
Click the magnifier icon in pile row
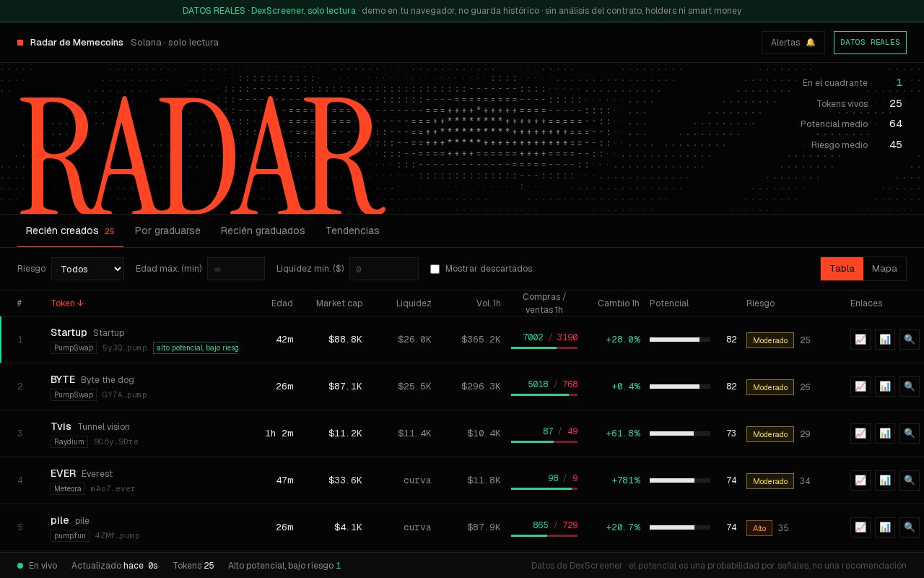(910, 527)
